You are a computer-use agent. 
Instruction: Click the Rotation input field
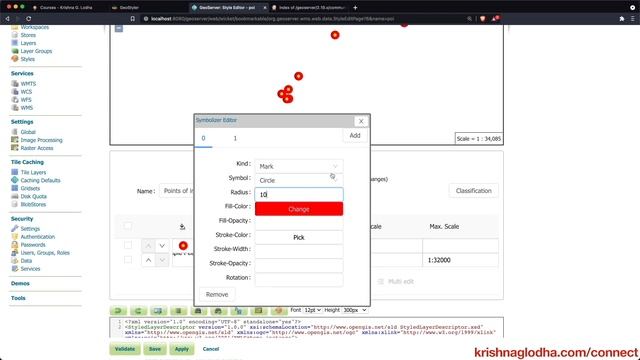pos(299,280)
